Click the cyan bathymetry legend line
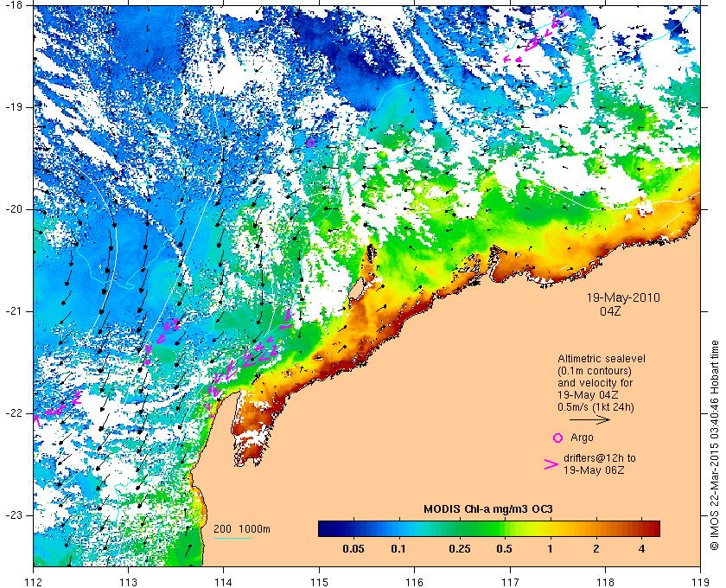 point(232,539)
